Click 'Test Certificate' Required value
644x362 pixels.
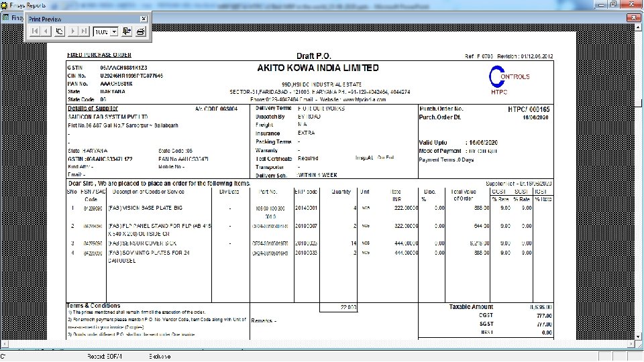point(308,158)
